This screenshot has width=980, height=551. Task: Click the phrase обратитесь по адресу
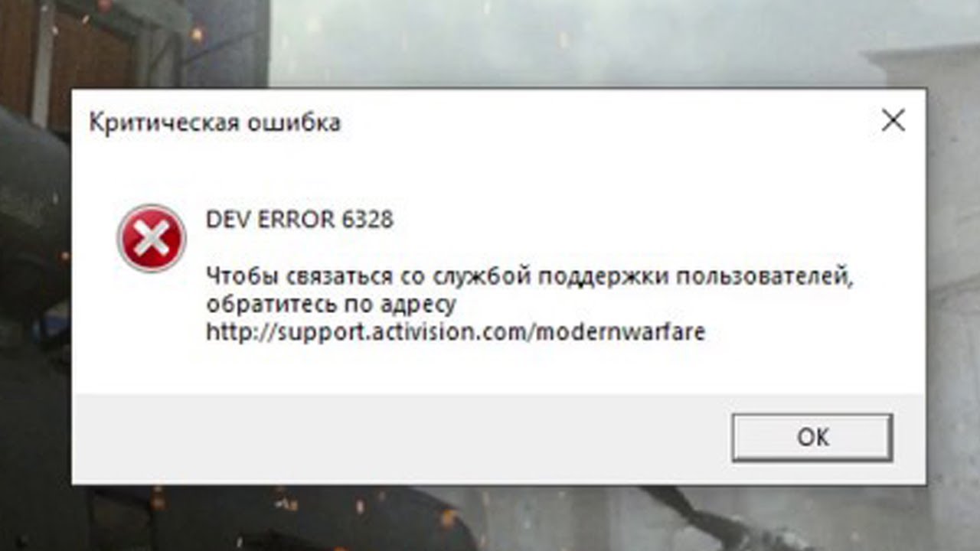click(x=331, y=305)
